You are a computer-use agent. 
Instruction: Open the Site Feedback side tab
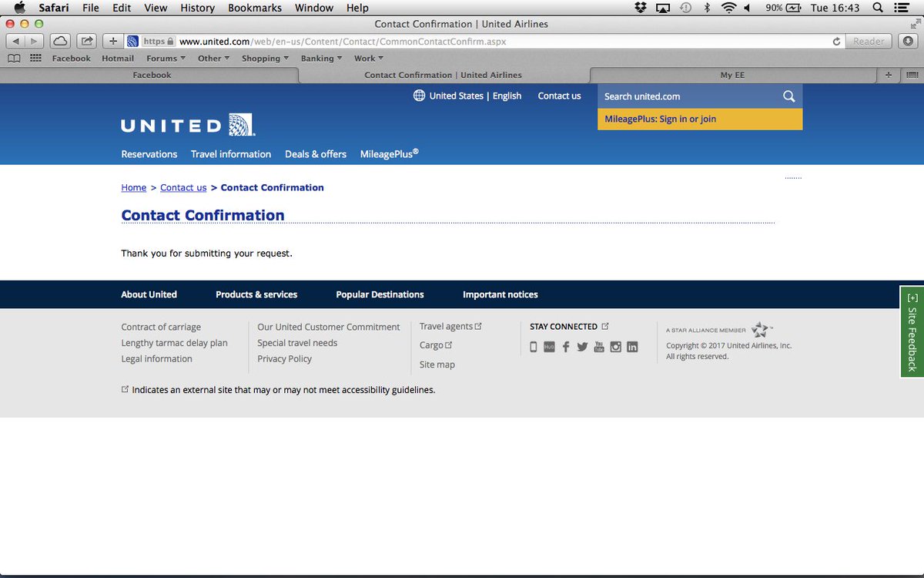click(x=912, y=332)
